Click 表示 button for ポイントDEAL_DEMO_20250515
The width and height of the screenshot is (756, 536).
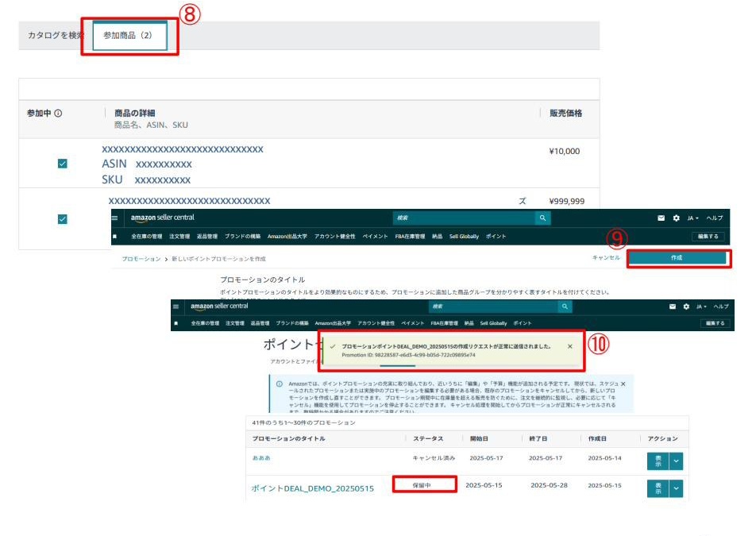tap(658, 488)
